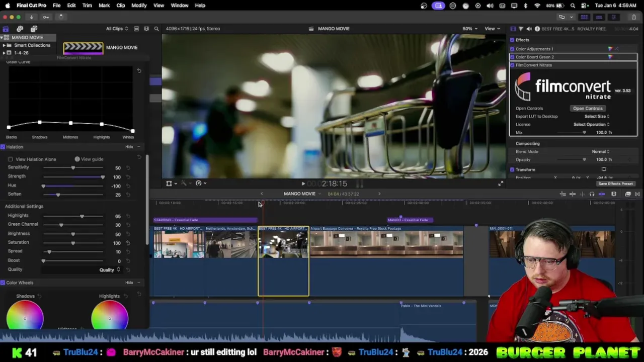644x362 pixels.
Task: Open the keyword editor key icon
Action: point(46,17)
